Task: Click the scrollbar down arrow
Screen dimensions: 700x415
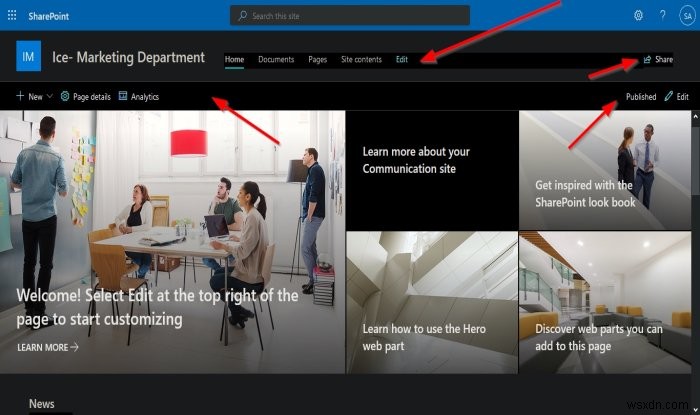Action: (x=696, y=409)
